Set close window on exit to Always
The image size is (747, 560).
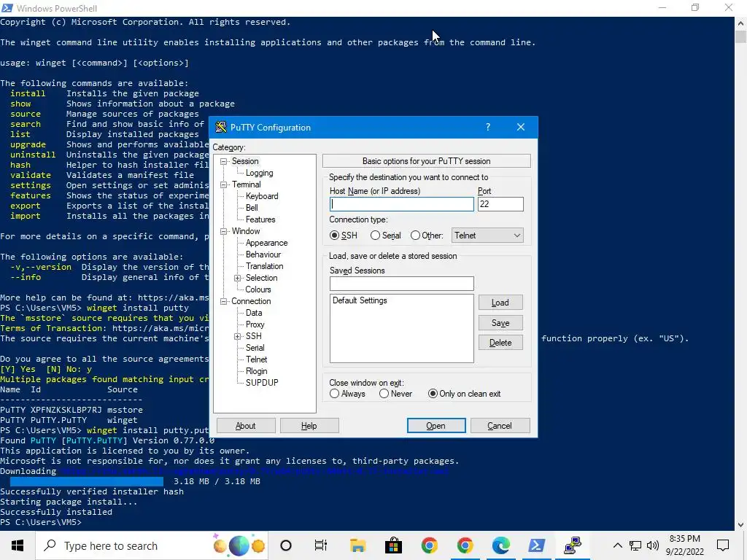(x=347, y=394)
